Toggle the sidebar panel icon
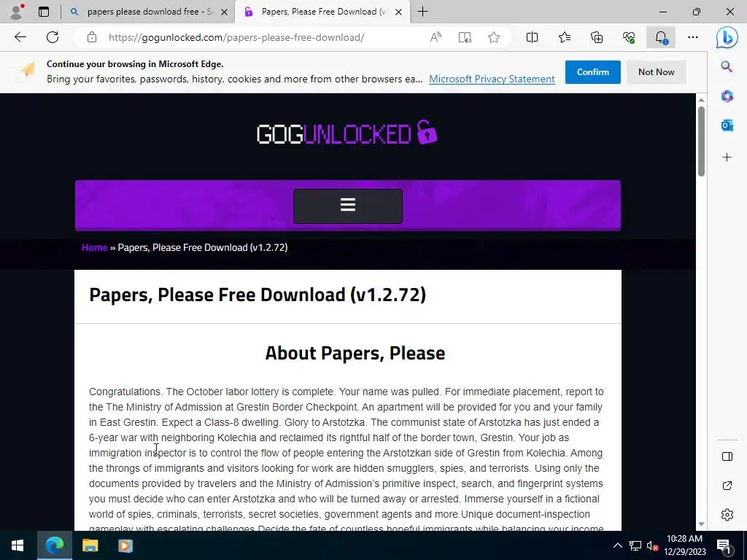 pos(727,456)
